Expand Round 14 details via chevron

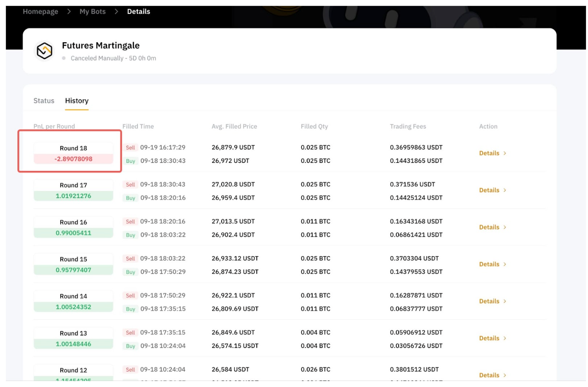[x=505, y=301]
